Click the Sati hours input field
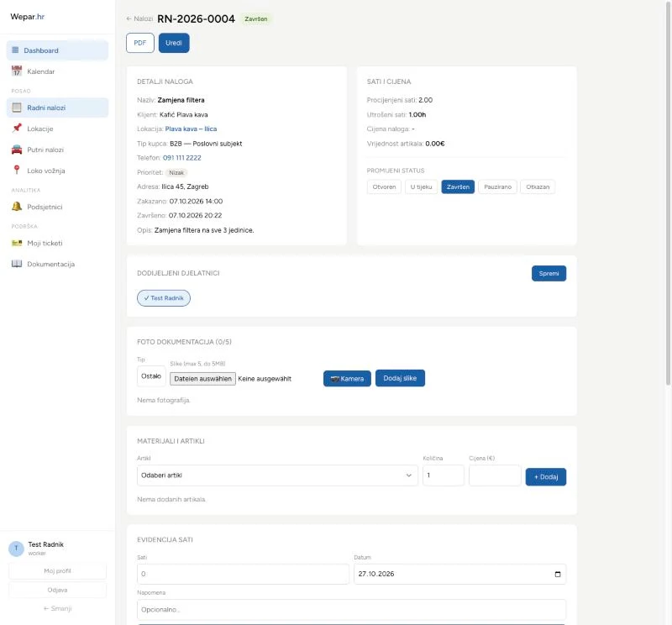The width and height of the screenshot is (672, 625). [x=243, y=574]
